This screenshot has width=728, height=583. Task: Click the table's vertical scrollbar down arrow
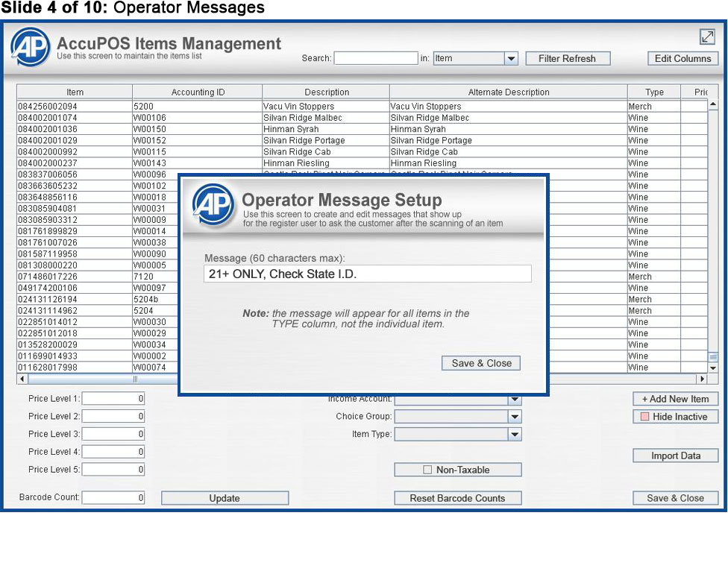(x=712, y=368)
